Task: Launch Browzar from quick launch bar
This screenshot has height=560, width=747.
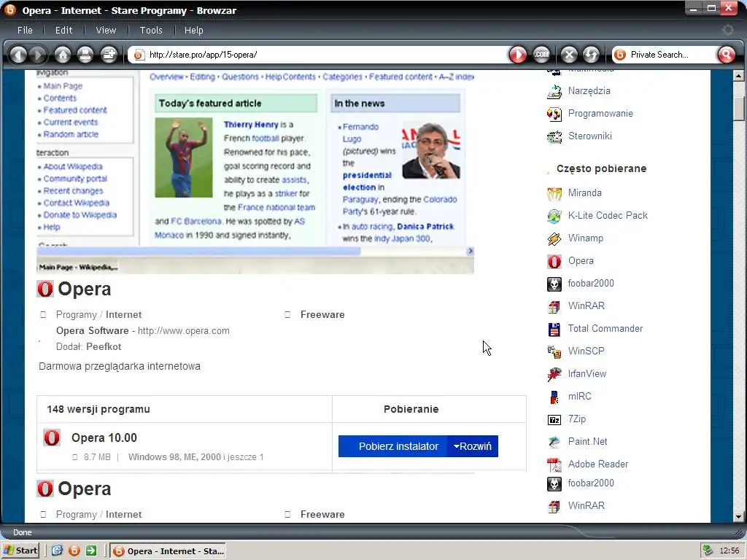Action: tap(74, 551)
